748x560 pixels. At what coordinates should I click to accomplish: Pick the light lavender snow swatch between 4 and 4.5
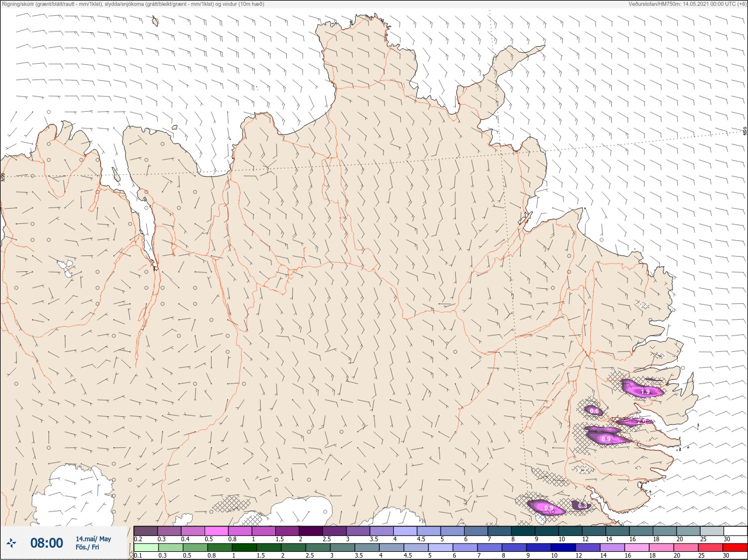tap(405, 531)
